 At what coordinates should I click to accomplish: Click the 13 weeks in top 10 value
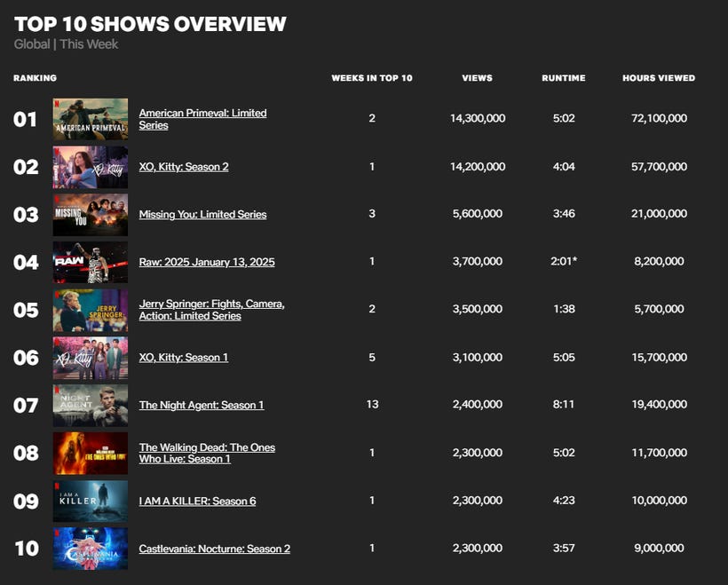tap(372, 405)
